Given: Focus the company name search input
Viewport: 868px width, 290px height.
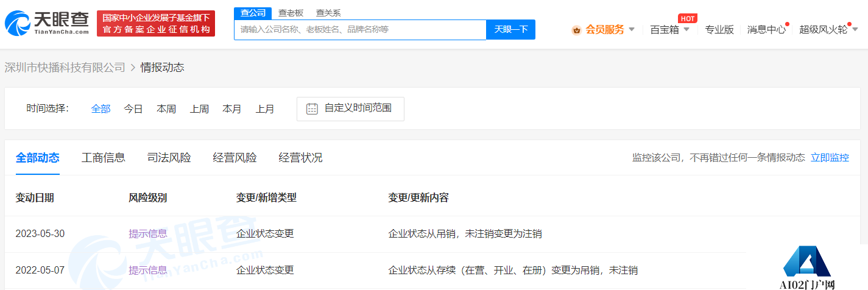Looking at the screenshot, I should point(360,29).
